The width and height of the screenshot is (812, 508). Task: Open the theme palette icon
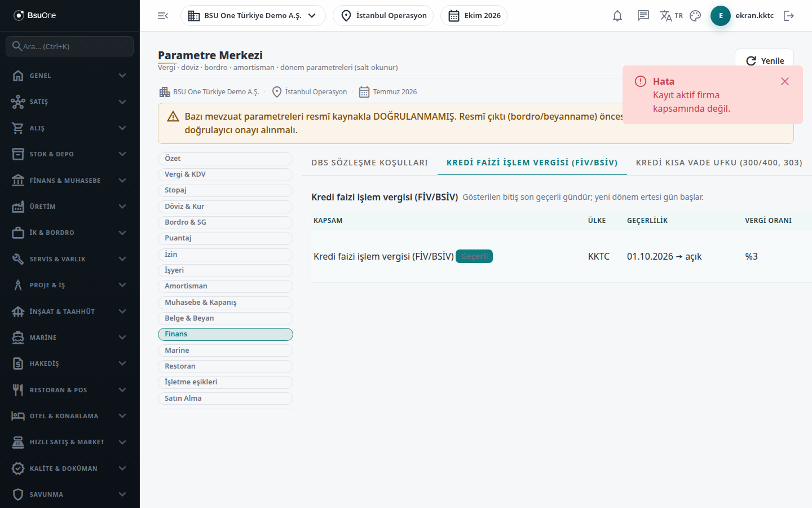(695, 16)
